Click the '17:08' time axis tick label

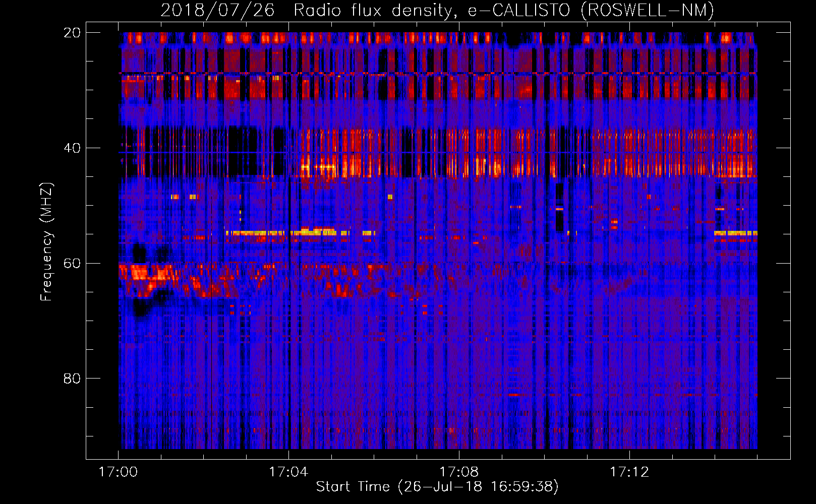coord(459,472)
